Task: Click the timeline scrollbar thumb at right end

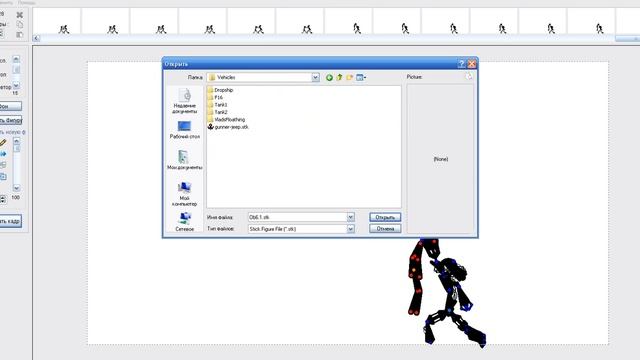Action: click(x=628, y=38)
